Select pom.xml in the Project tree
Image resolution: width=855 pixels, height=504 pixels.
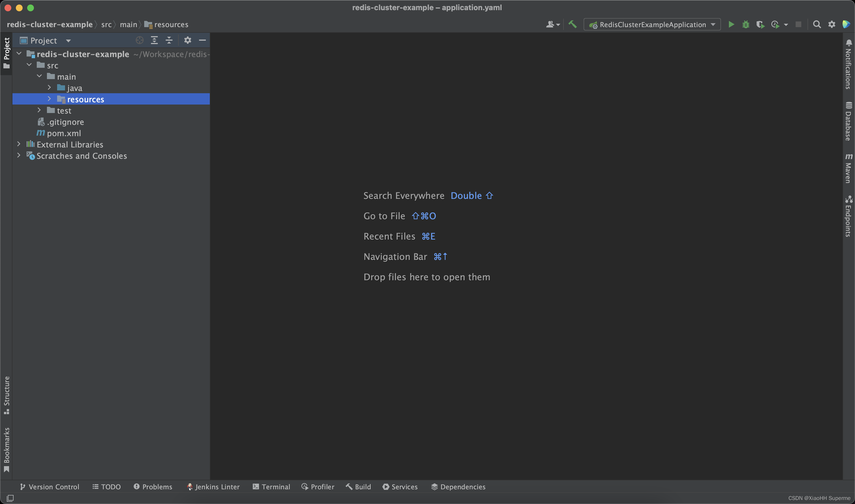[64, 133]
